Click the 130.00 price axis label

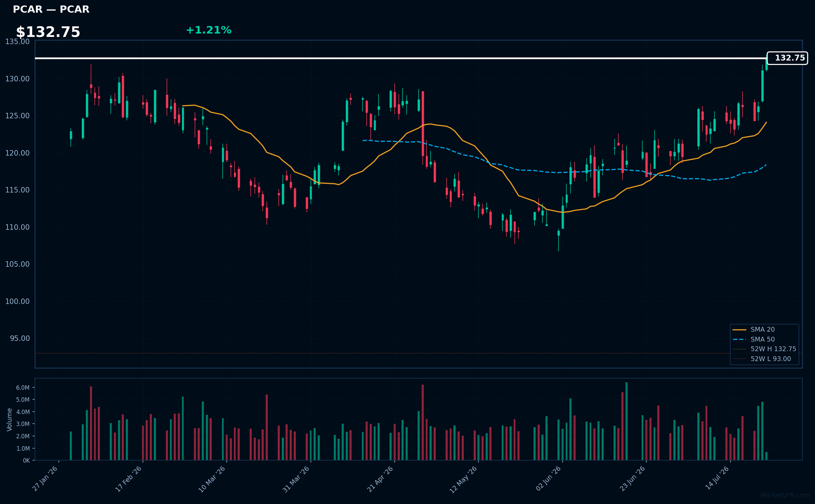pos(17,79)
